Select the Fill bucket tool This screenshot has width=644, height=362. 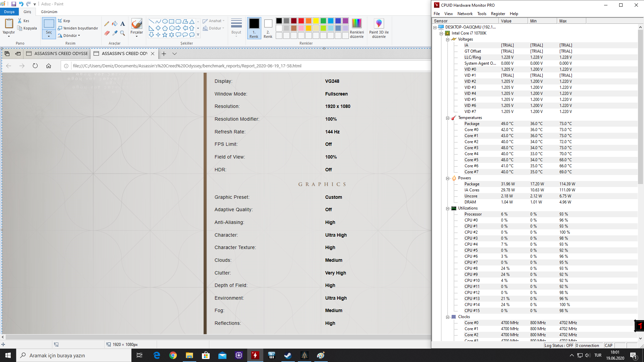[115, 23]
